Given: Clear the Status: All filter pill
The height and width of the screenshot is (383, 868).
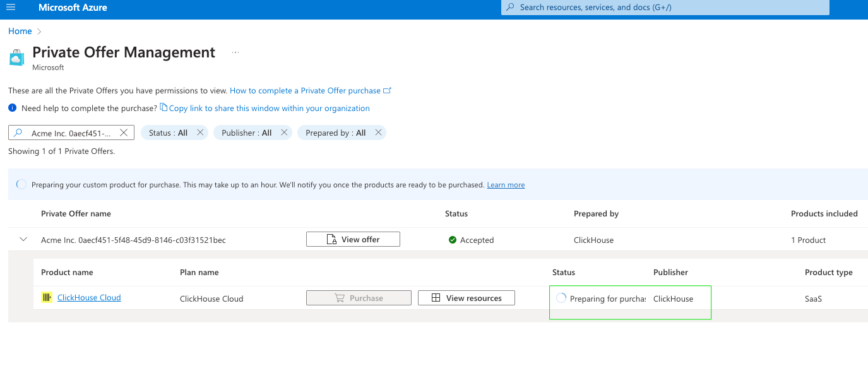Looking at the screenshot, I should pos(200,133).
